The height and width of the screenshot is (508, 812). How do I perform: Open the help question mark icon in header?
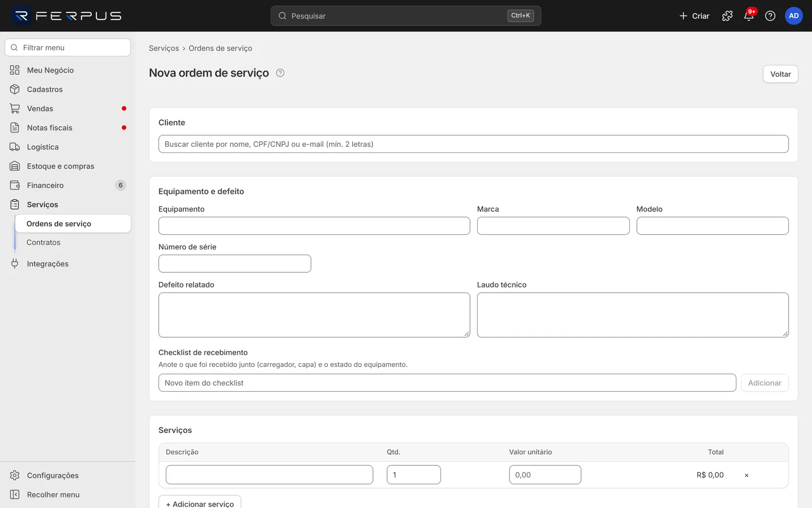[770, 16]
